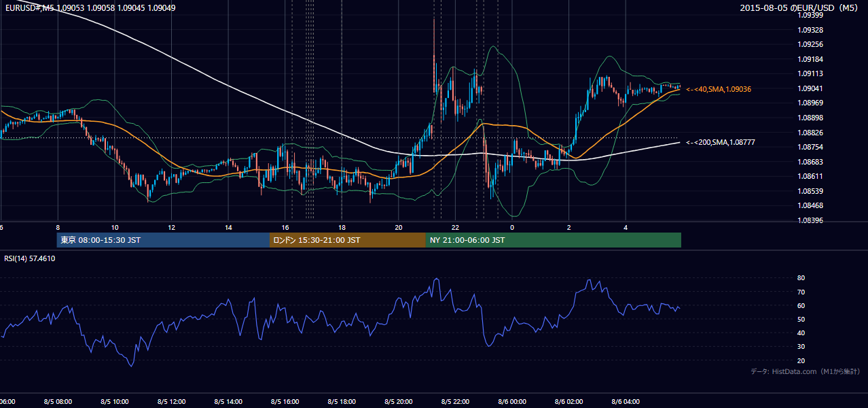Click the 8/6 02:00 bottom date label

[568, 402]
